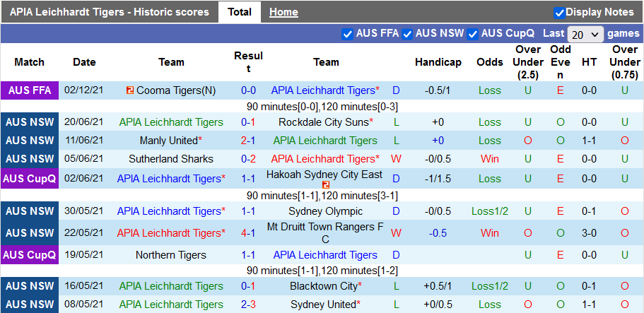Click the red card icon beside Cooma Tigers
Screen dimensions: 644x313
pyautogui.click(x=130, y=90)
